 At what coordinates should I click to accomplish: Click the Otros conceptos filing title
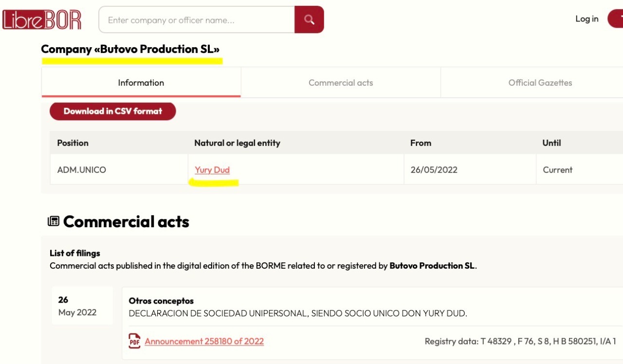pos(161,301)
